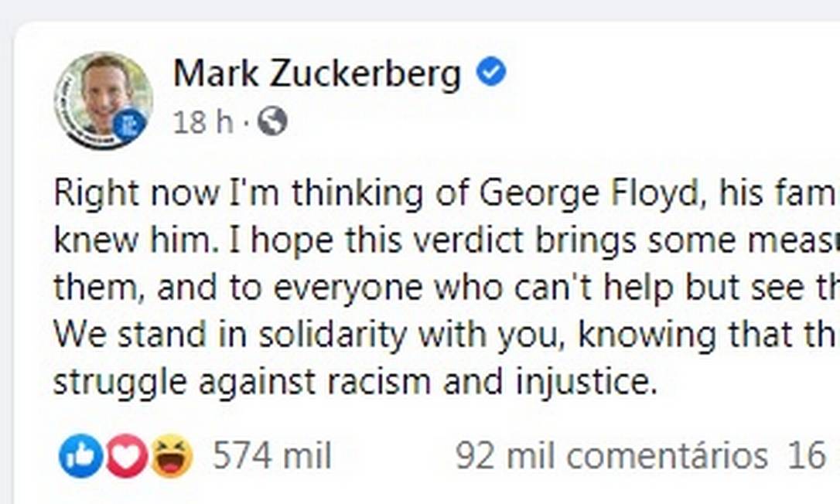This screenshot has width=840, height=504.
Task: Click the blue thumbs-up Like reaction icon
Action: (x=80, y=455)
